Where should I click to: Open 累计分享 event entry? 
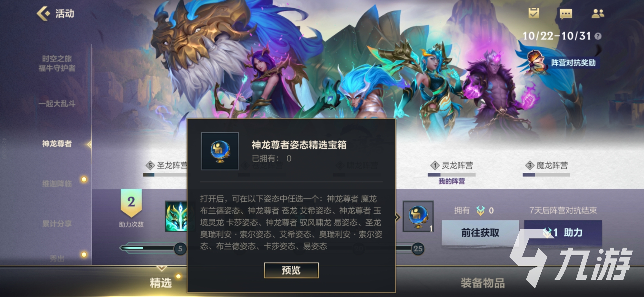[x=57, y=224]
